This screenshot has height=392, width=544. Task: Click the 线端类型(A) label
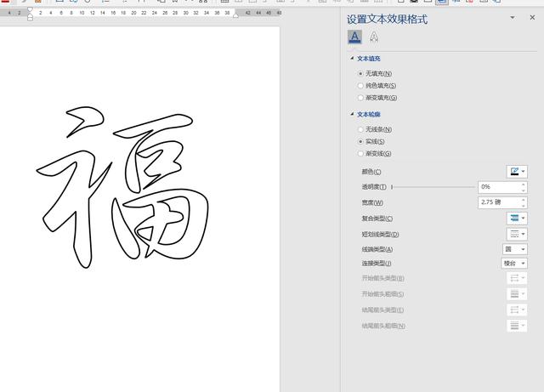click(377, 249)
